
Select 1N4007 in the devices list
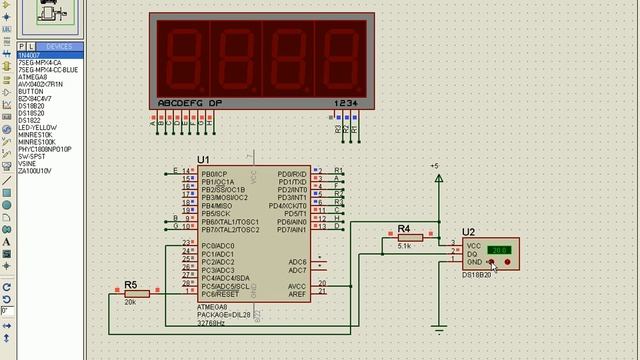[50, 55]
